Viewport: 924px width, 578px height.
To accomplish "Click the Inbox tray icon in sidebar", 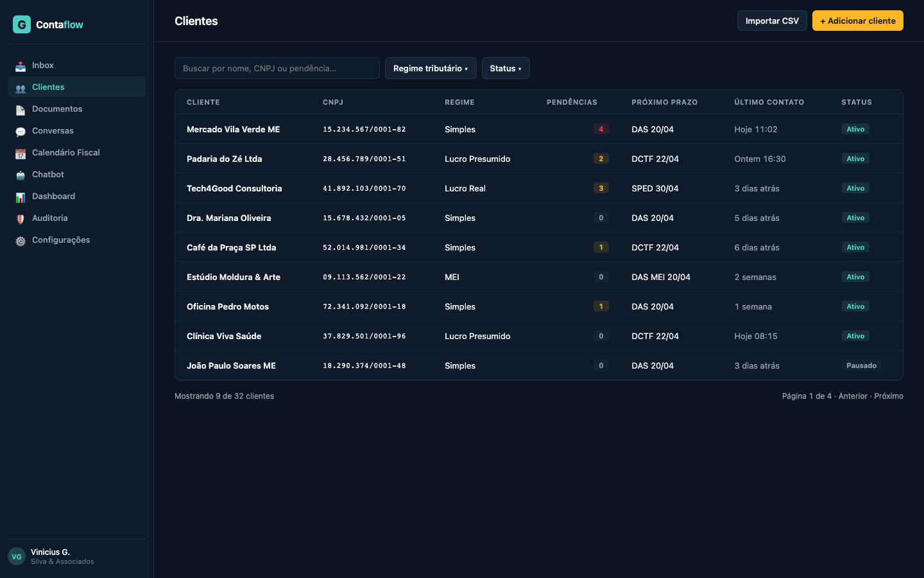I will click(21, 66).
